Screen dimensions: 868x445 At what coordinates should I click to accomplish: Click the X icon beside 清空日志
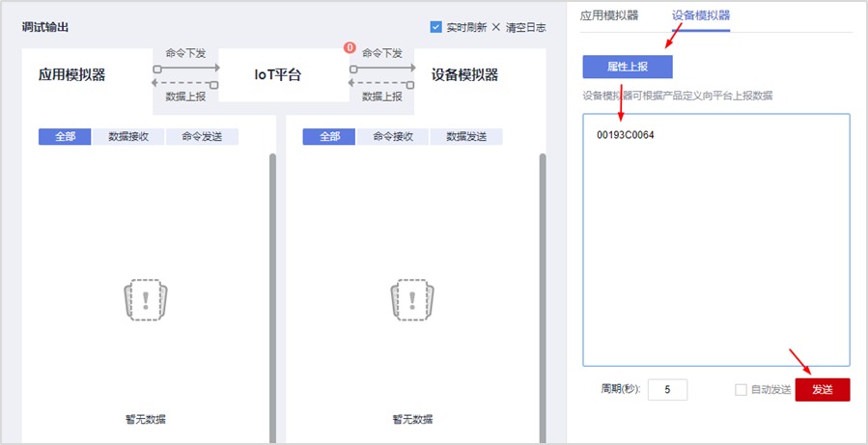coord(496,28)
